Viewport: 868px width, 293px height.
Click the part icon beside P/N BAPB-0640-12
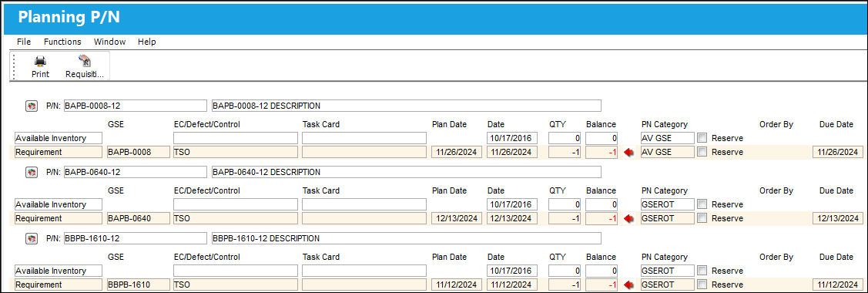click(x=32, y=172)
